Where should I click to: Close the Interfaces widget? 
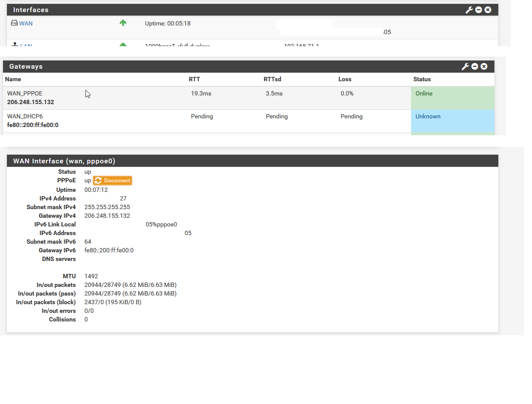488,10
